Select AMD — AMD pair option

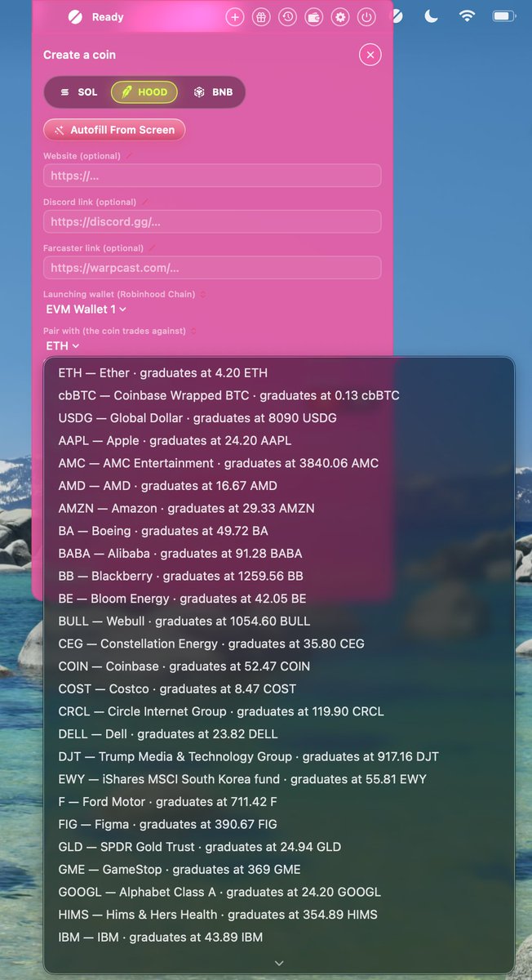pyautogui.click(x=279, y=486)
